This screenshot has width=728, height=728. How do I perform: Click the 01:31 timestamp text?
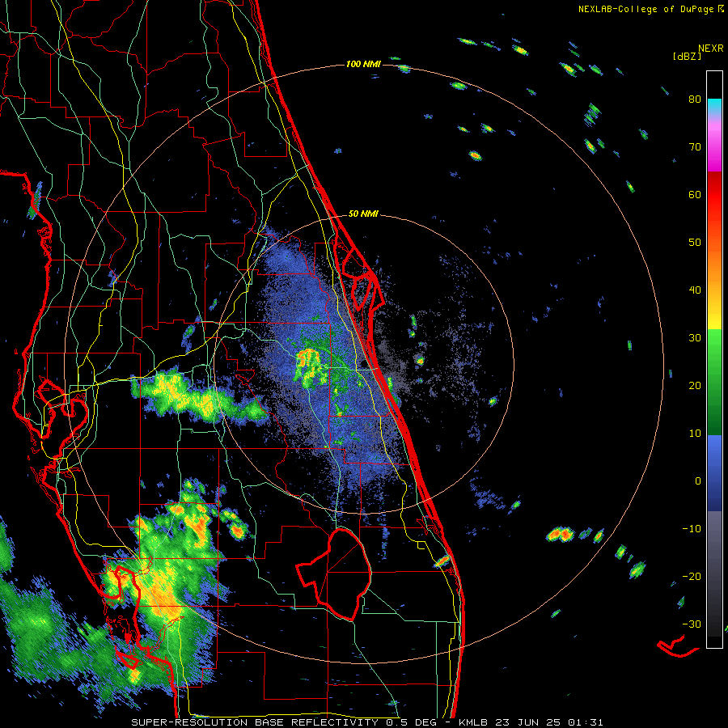coord(585,722)
